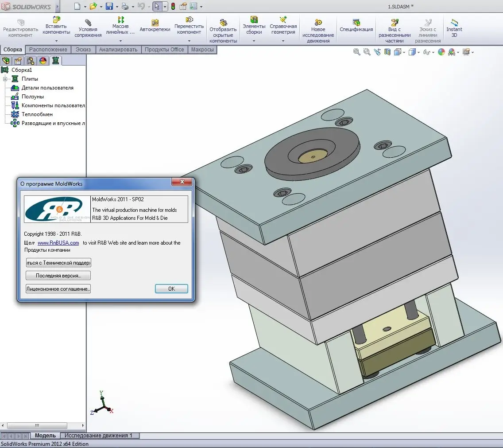Click Массив линейных pattern tool

(x=120, y=25)
